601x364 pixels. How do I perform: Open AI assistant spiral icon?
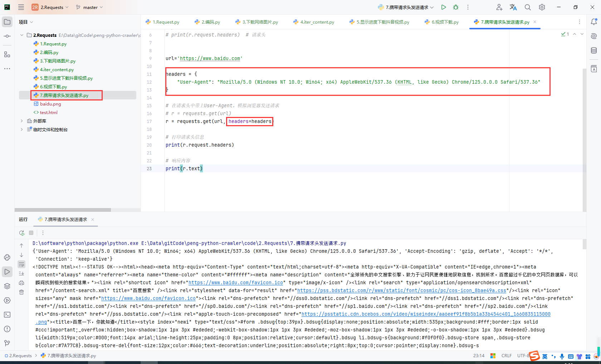click(594, 36)
